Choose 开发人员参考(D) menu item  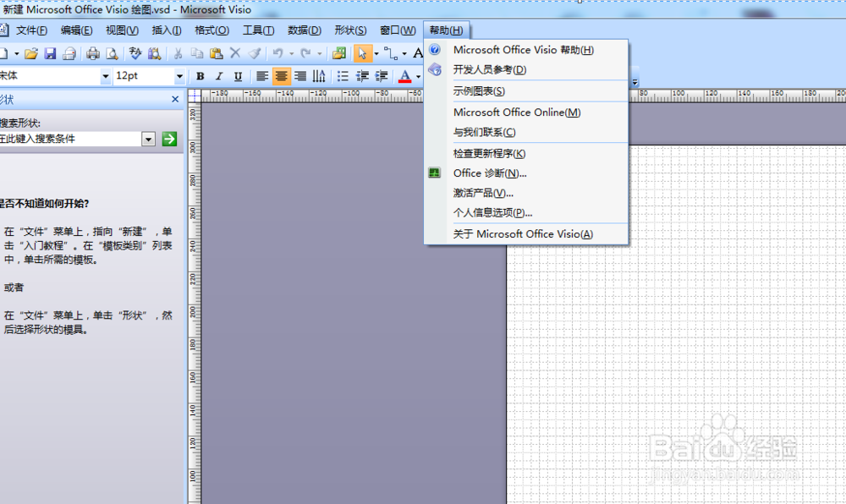coord(526,69)
